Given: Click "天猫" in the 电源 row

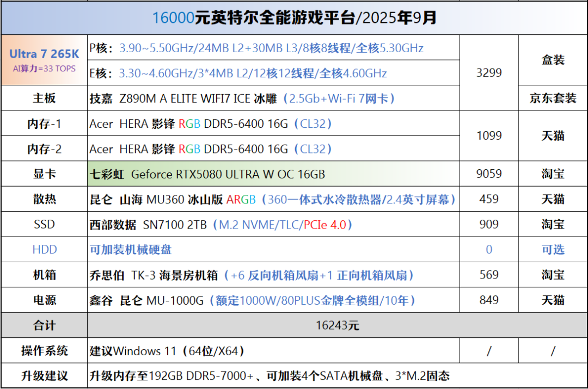Looking at the screenshot, I should pos(553,300).
